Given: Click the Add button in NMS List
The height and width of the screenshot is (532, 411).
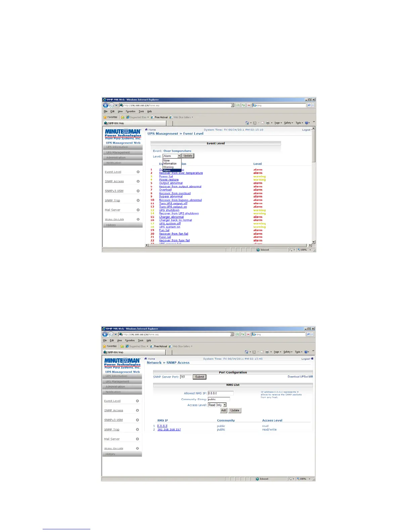Looking at the screenshot, I should click(x=224, y=410).
